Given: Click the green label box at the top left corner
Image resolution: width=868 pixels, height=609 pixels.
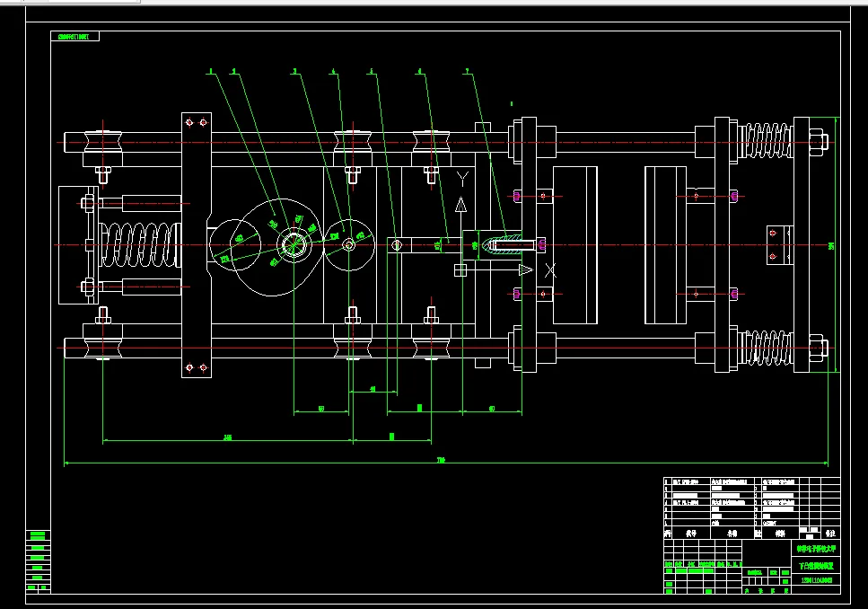Looking at the screenshot, I should [x=75, y=37].
